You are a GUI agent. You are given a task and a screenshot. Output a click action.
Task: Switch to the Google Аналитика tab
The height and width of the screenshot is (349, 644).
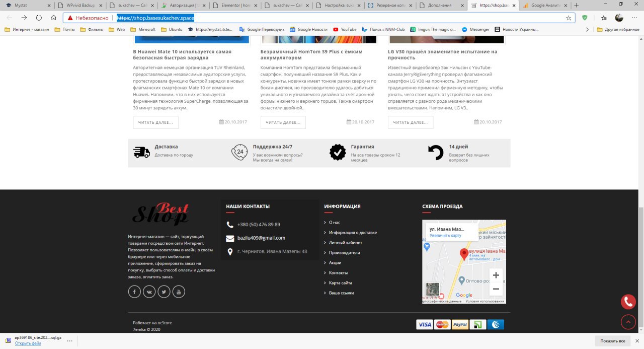(x=545, y=5)
